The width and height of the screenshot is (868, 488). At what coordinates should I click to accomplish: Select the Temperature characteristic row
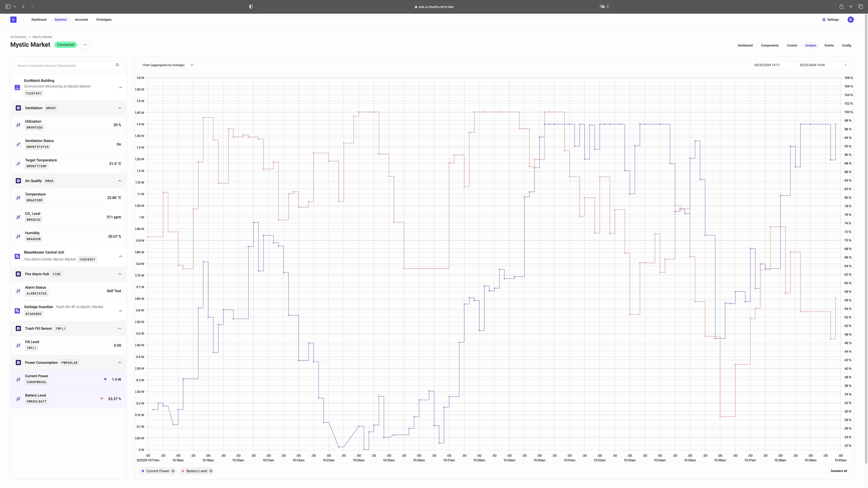[67, 197]
